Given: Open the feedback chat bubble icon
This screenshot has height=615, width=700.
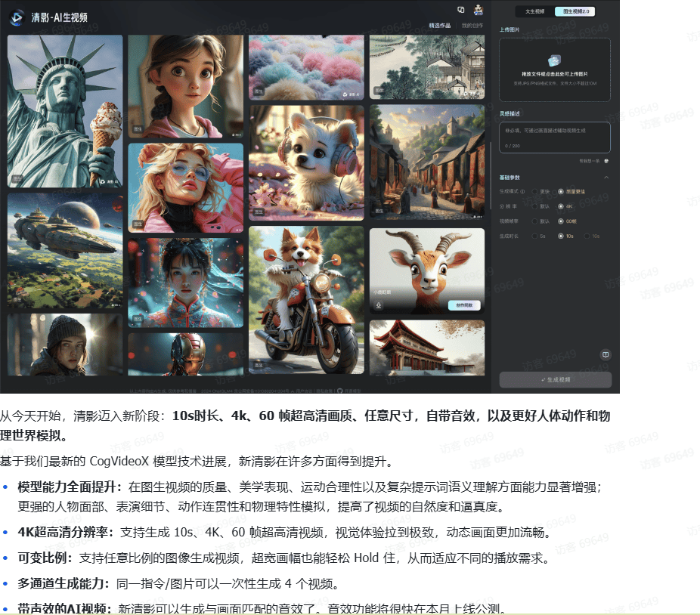Looking at the screenshot, I should tap(606, 355).
